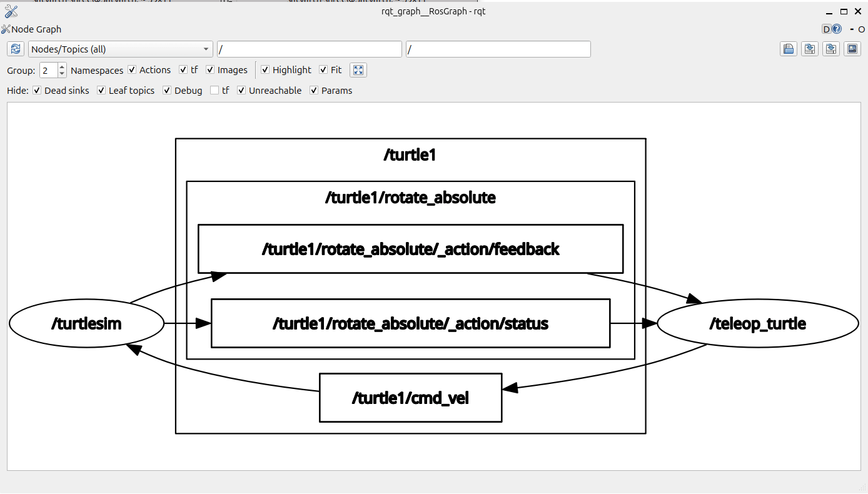This screenshot has width=868, height=494.
Task: Open the plugin help
Action: pyautogui.click(x=837, y=29)
